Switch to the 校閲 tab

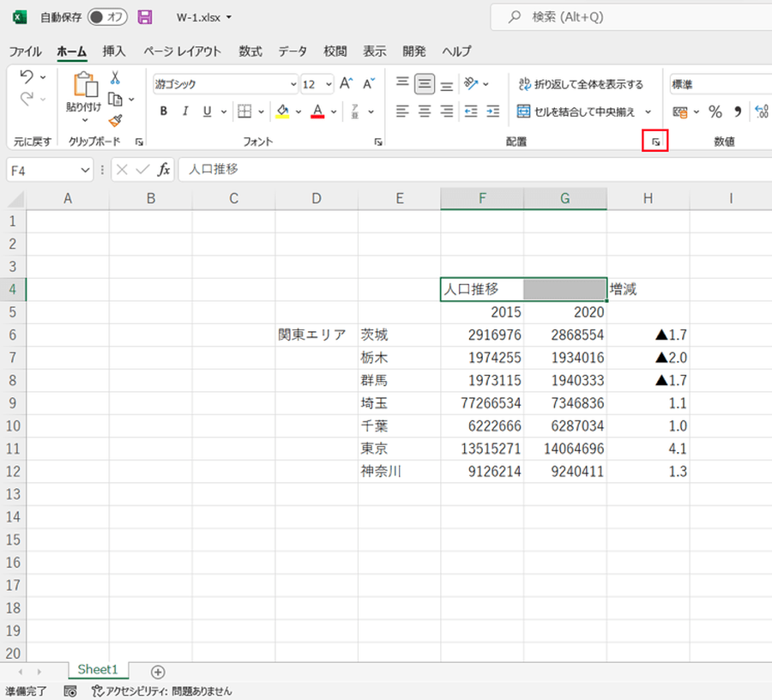(x=335, y=51)
